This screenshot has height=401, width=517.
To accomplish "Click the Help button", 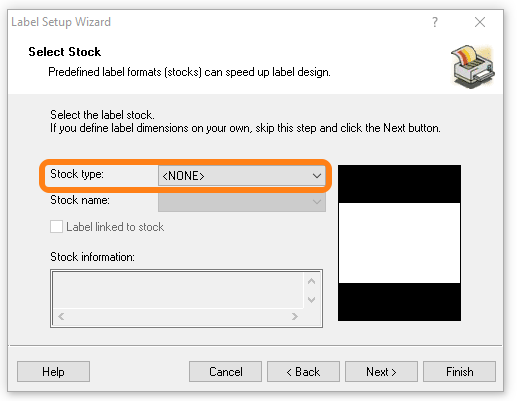I will click(53, 372).
